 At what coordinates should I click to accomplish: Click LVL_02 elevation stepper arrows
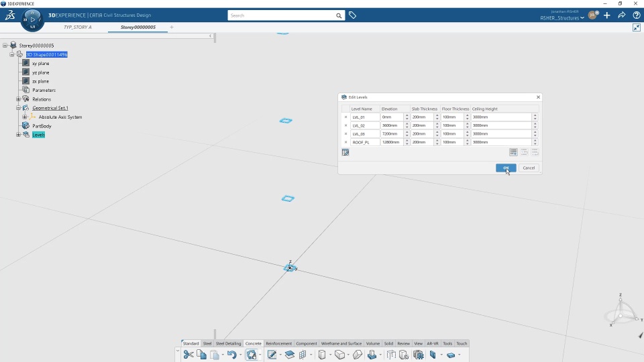pyautogui.click(x=407, y=125)
